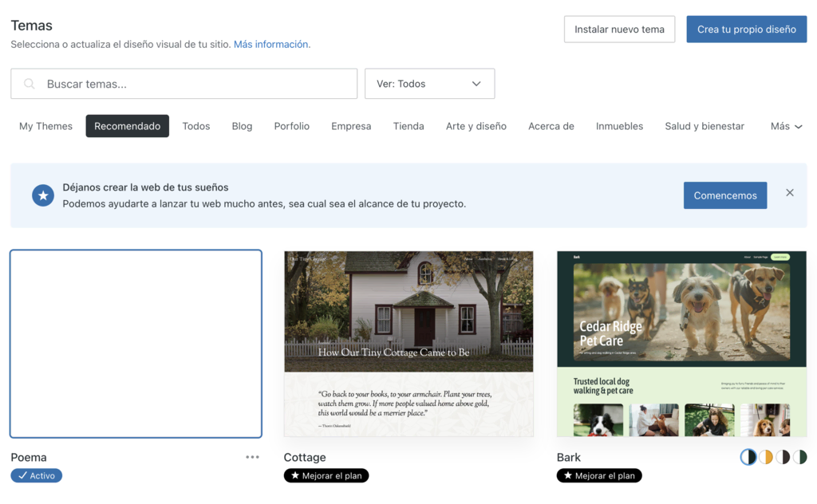Click the Cottage theme preview thumbnail

click(408, 343)
